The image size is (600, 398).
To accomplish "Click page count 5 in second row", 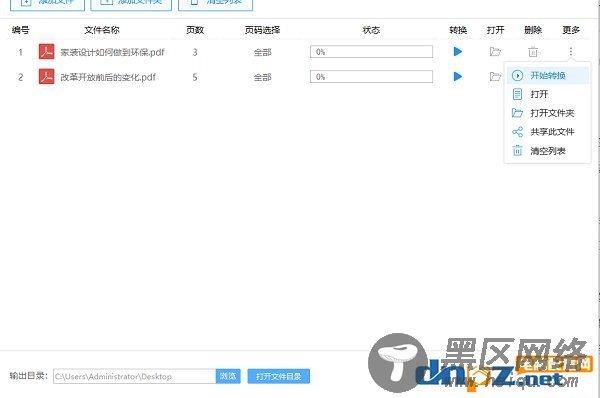I will (x=195, y=77).
